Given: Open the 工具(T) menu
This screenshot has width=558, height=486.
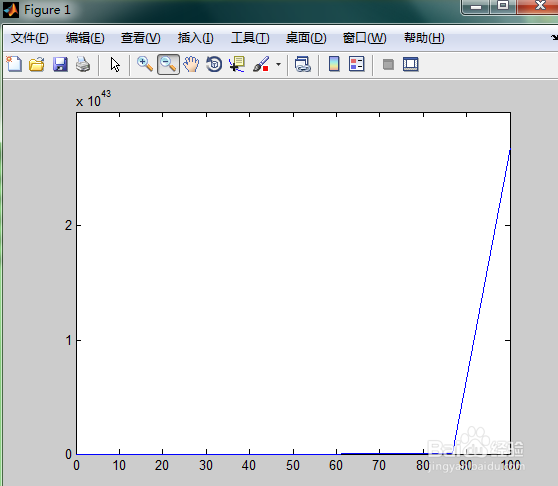Looking at the screenshot, I should [x=250, y=38].
